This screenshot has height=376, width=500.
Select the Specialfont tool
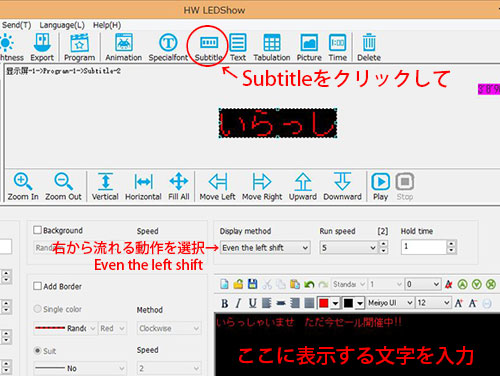point(168,47)
